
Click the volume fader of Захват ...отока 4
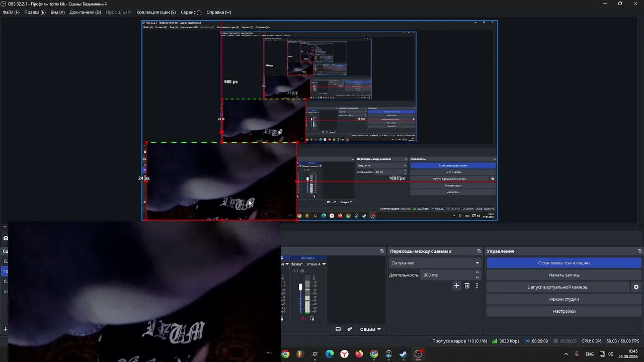click(300, 287)
